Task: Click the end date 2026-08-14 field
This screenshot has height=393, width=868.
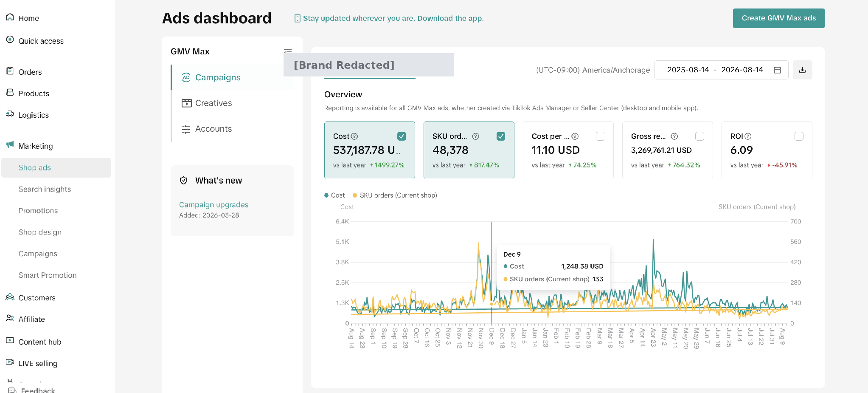Action: 742,70
